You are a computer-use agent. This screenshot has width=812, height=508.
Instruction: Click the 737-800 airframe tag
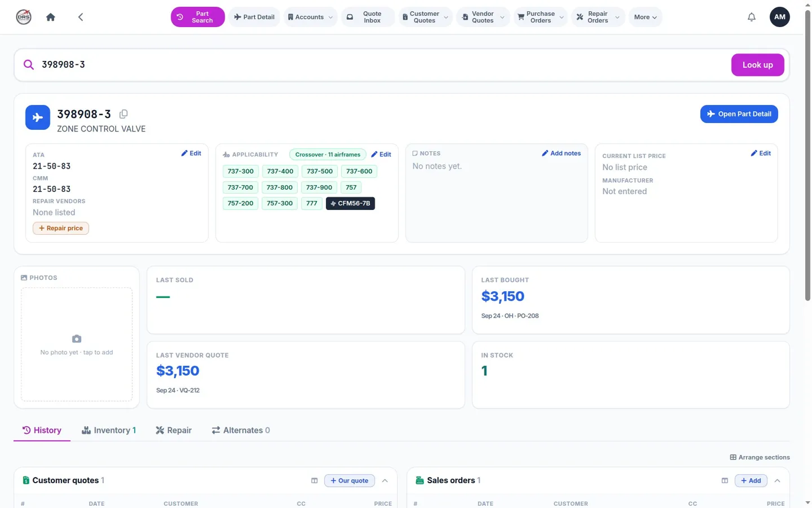(280, 187)
